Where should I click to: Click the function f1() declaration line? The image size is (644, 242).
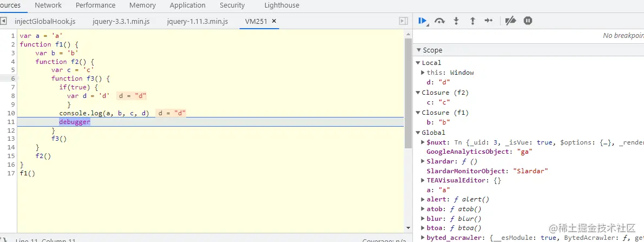[49, 44]
